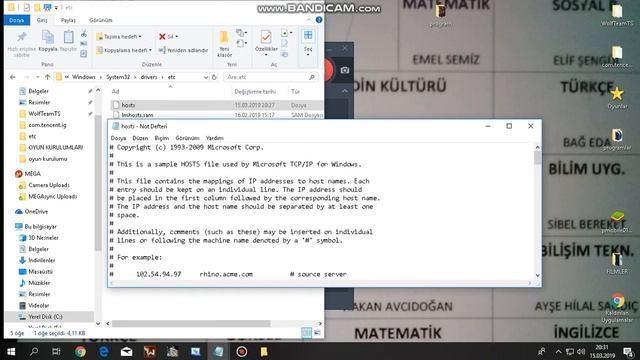
Task: Sort by Ad column header
Action: [116, 91]
